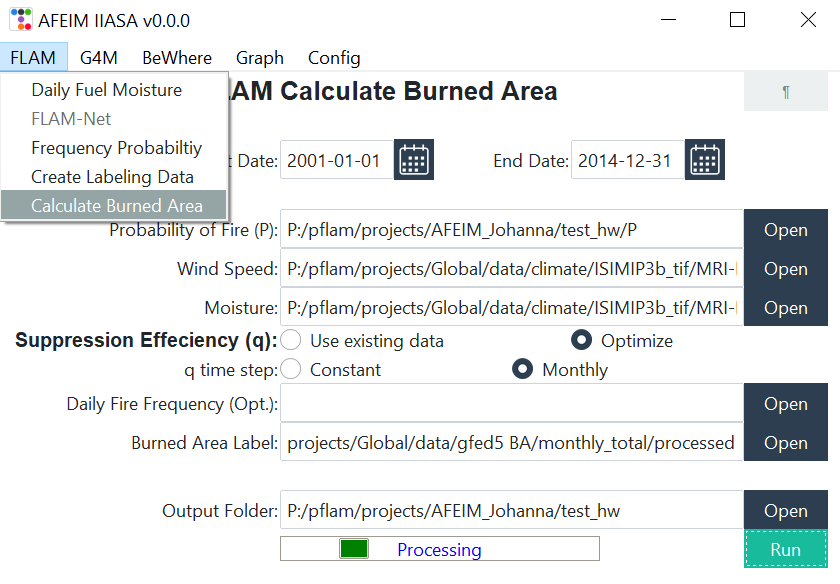
Task: Edit the Start Date field
Action: pyautogui.click(x=337, y=160)
